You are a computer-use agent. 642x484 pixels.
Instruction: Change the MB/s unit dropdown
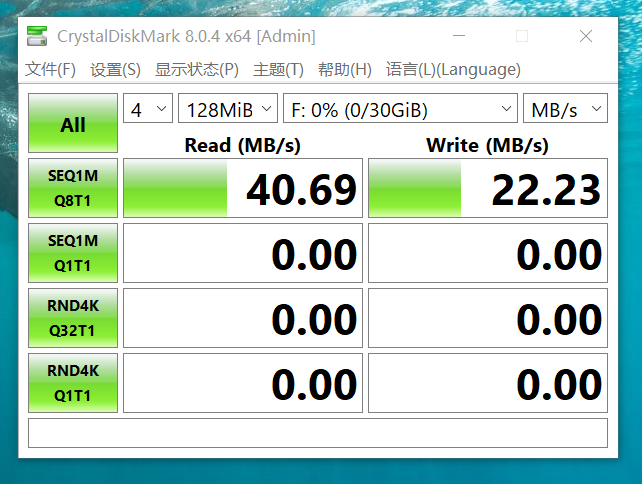tap(565, 109)
